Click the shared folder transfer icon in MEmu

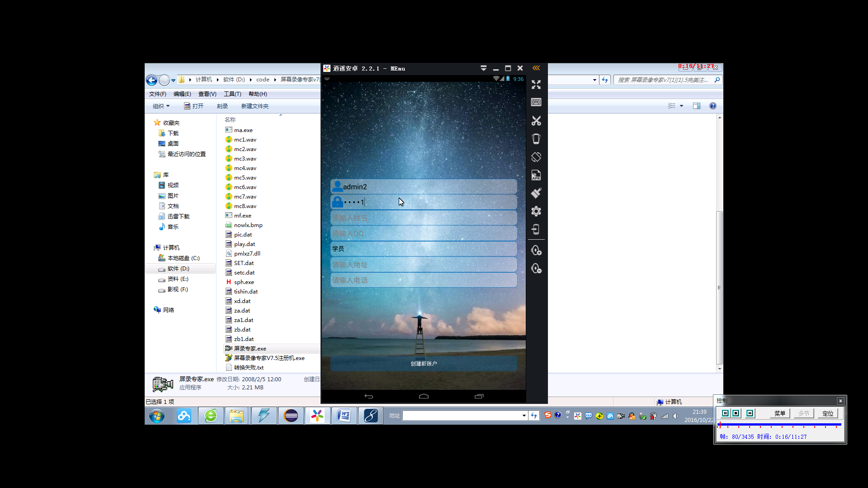[536, 229]
